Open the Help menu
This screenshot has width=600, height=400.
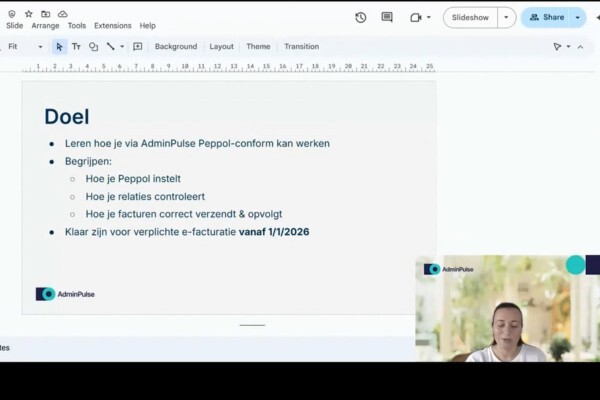[148, 26]
